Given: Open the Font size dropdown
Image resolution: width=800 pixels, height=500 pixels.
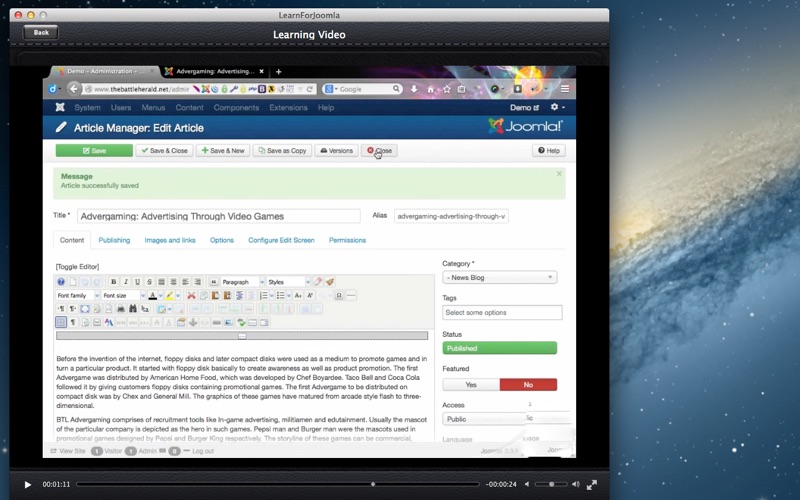Looking at the screenshot, I should [123, 295].
